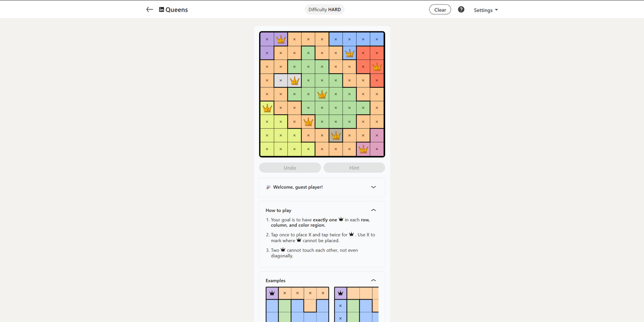Collapse the Examples section
Screen dimensions: 644x322
point(373,281)
